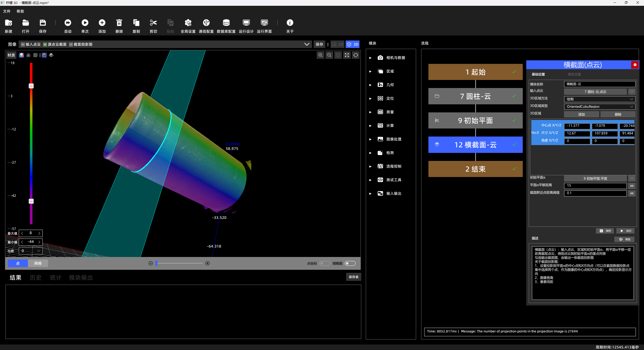644x350 pixels.
Task: Click the point size slider handle
Action: click(x=156, y=263)
